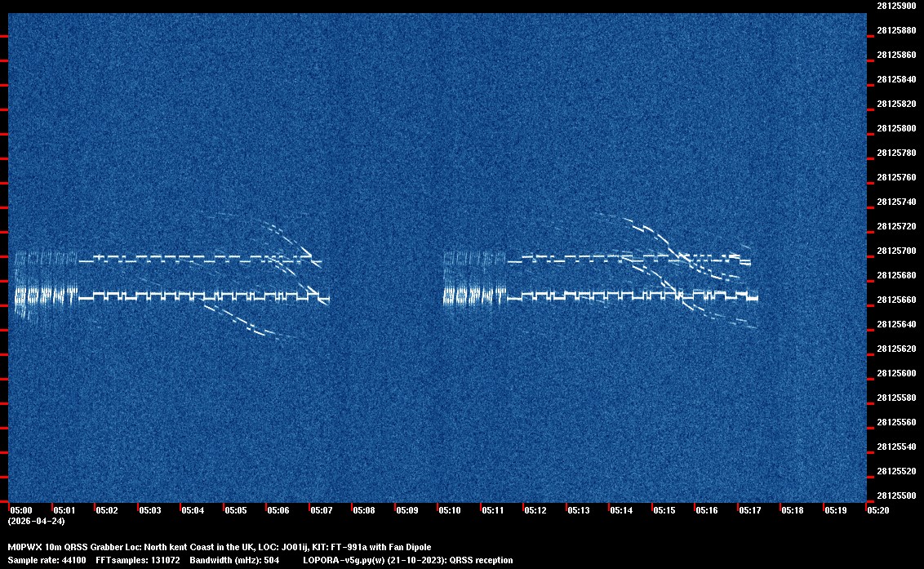Click the 05:05 time axis label
The width and height of the screenshot is (924, 569).
click(236, 510)
